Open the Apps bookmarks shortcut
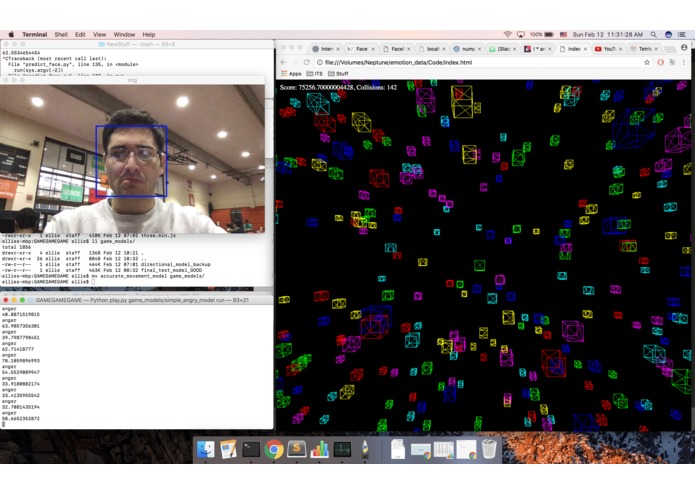The image size is (695, 494). pyautogui.click(x=291, y=74)
